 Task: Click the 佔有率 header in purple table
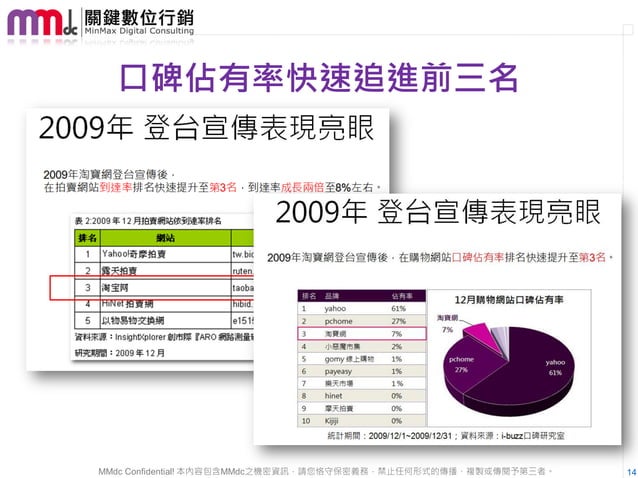(402, 296)
